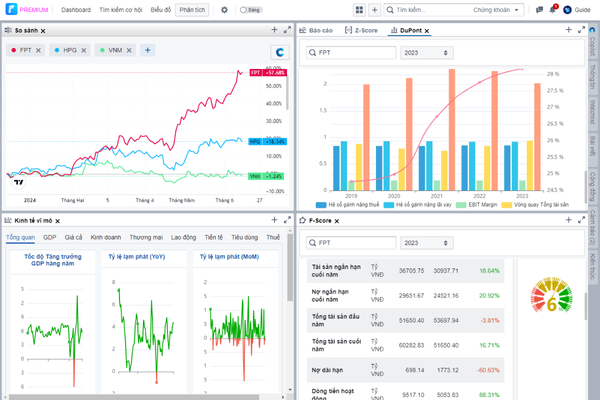Expand the So sánh panel fullscreen
The image size is (600, 400).
coord(287,29)
